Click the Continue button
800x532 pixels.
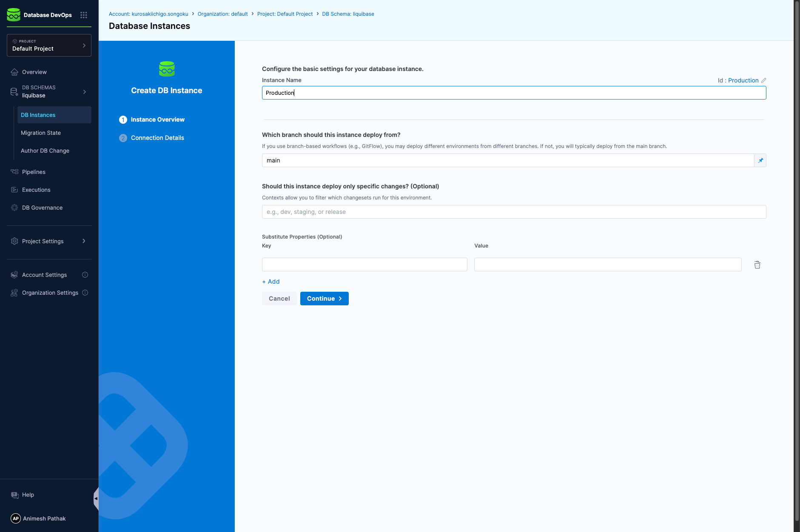tap(324, 299)
